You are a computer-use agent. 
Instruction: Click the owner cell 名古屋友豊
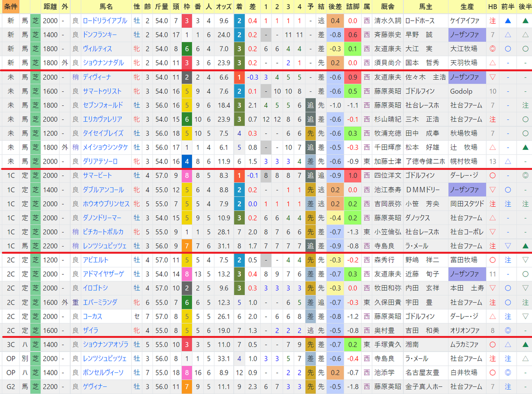pos(422,373)
